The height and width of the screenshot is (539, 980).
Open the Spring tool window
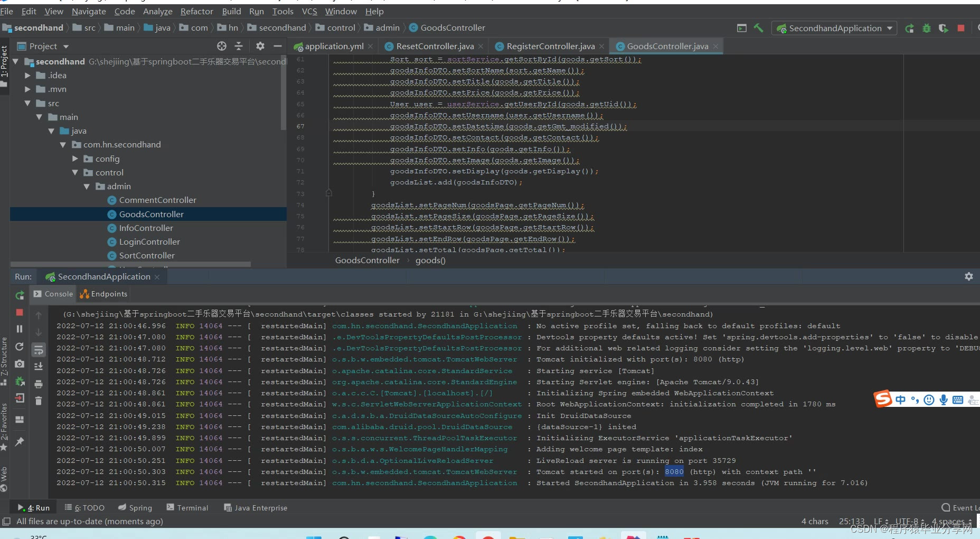click(135, 508)
